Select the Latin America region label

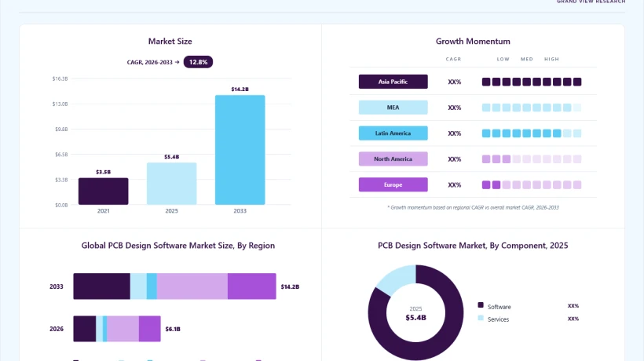pyautogui.click(x=393, y=133)
